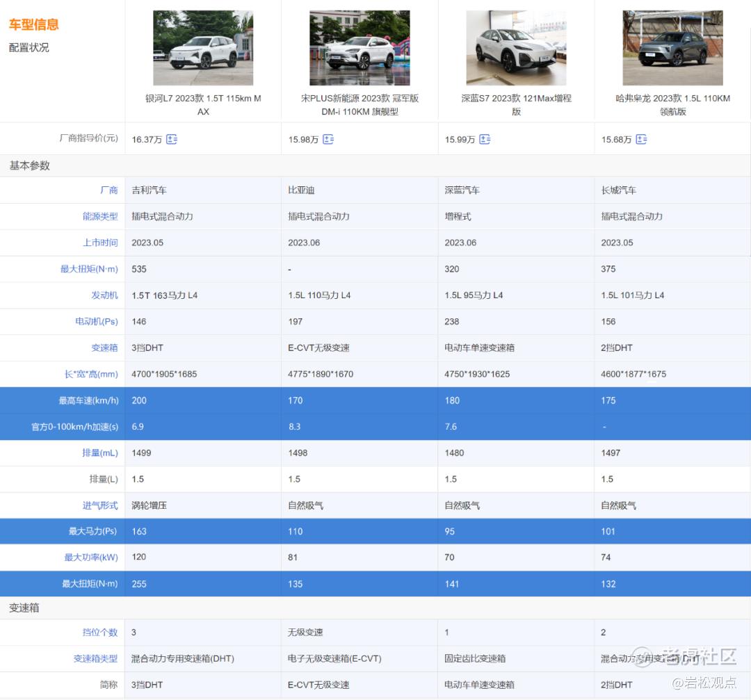Click the 6.9 acceleration value

coord(138,427)
